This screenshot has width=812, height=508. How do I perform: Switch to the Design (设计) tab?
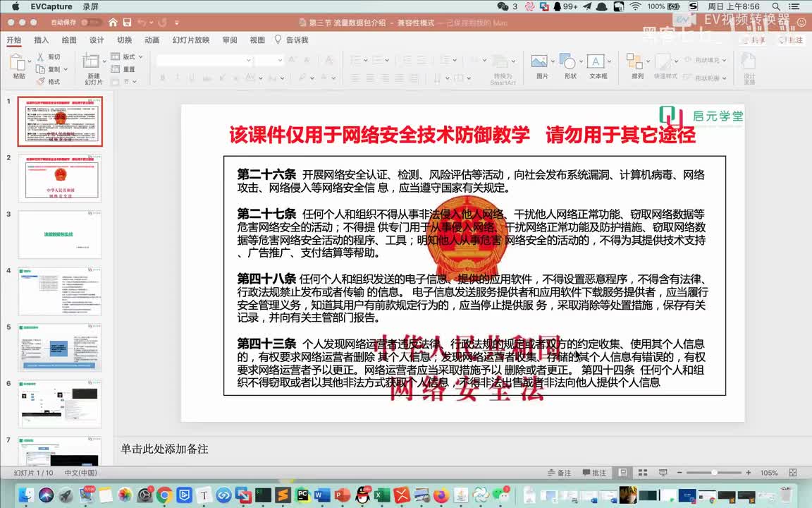pyautogui.click(x=97, y=40)
